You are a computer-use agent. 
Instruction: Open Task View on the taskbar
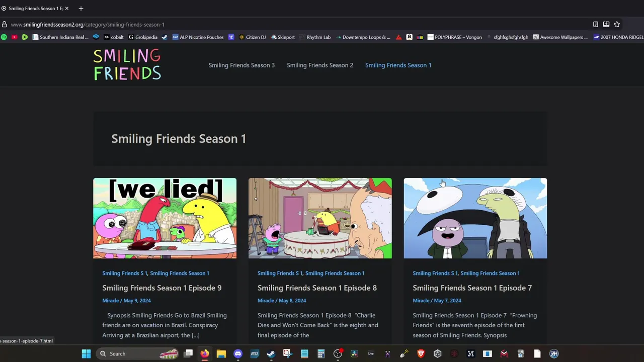coord(188,353)
